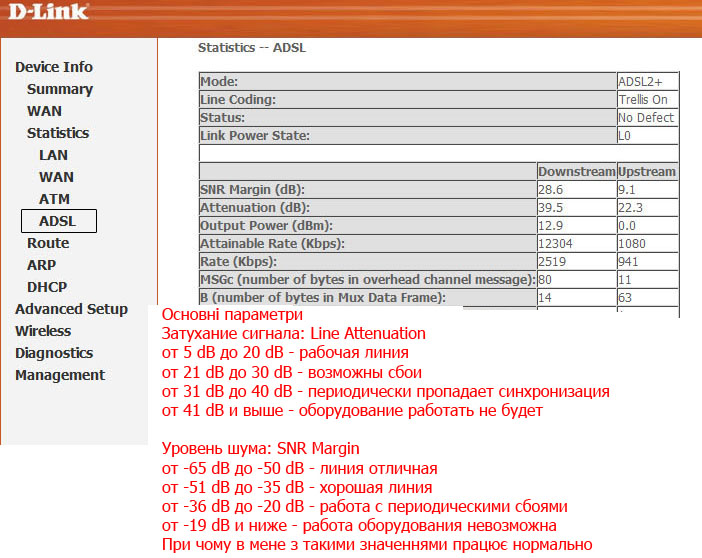
Task: Click the 'Link Power State:' label
Action: [x=255, y=136]
